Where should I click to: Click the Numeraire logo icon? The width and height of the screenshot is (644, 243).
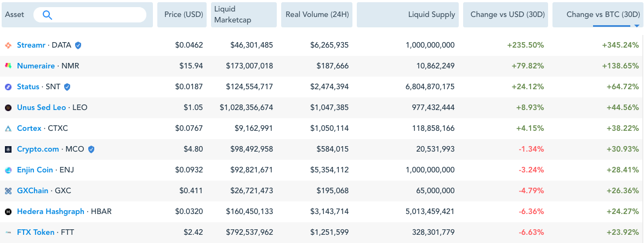pos(8,66)
